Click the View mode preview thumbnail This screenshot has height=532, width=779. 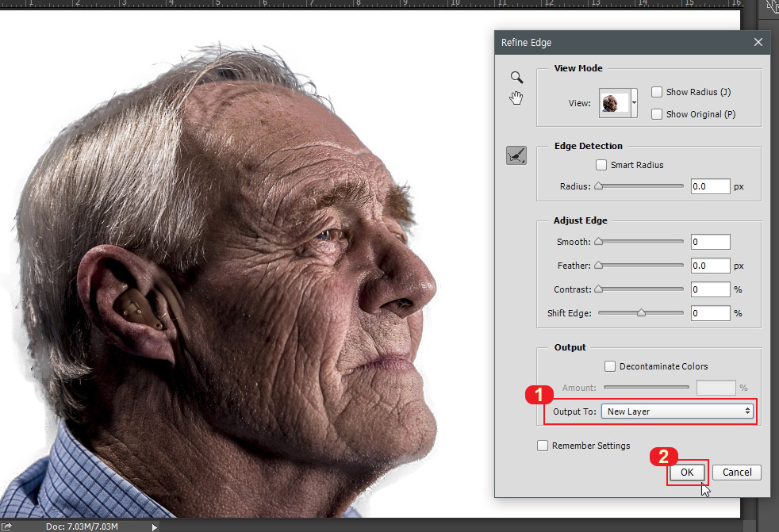pyautogui.click(x=615, y=103)
